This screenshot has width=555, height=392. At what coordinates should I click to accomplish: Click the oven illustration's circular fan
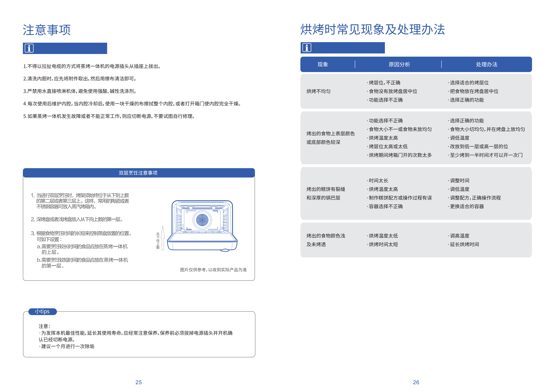point(202,220)
